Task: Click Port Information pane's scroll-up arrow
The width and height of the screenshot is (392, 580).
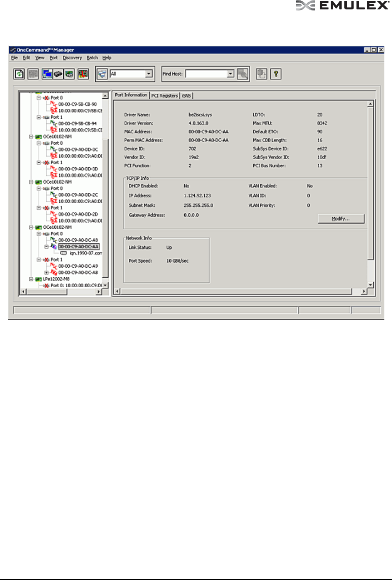Action: click(x=370, y=104)
